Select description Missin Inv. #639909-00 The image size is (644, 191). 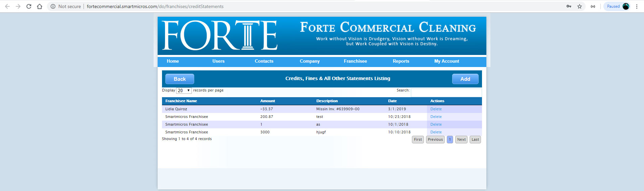pyautogui.click(x=338, y=109)
